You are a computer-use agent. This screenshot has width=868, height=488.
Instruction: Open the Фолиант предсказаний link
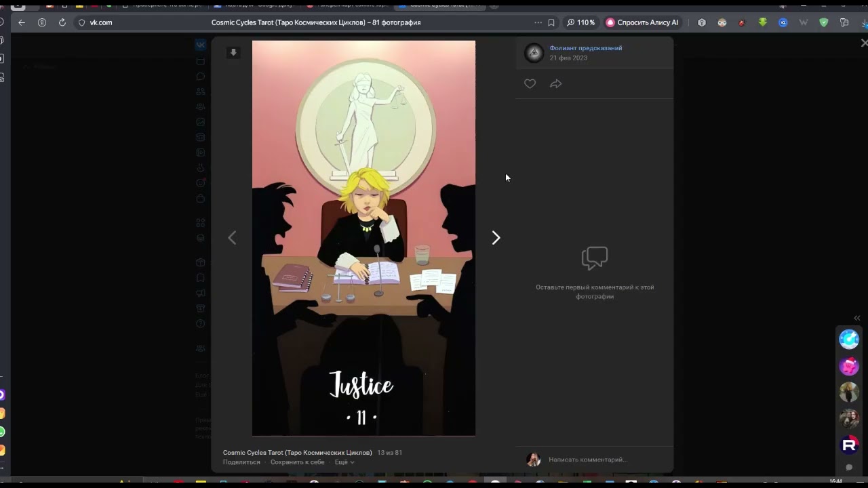pyautogui.click(x=586, y=48)
